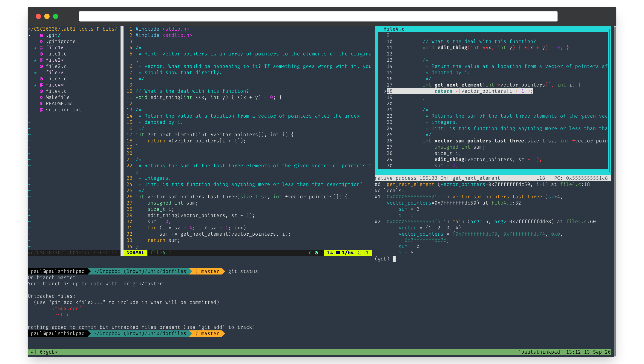Click line number 26 in vim editor

point(129,197)
